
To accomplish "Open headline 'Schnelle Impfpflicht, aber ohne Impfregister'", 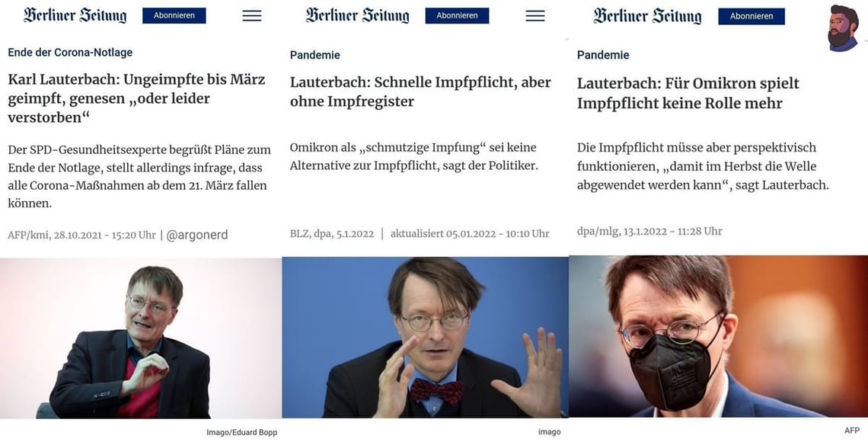I will (420, 91).
